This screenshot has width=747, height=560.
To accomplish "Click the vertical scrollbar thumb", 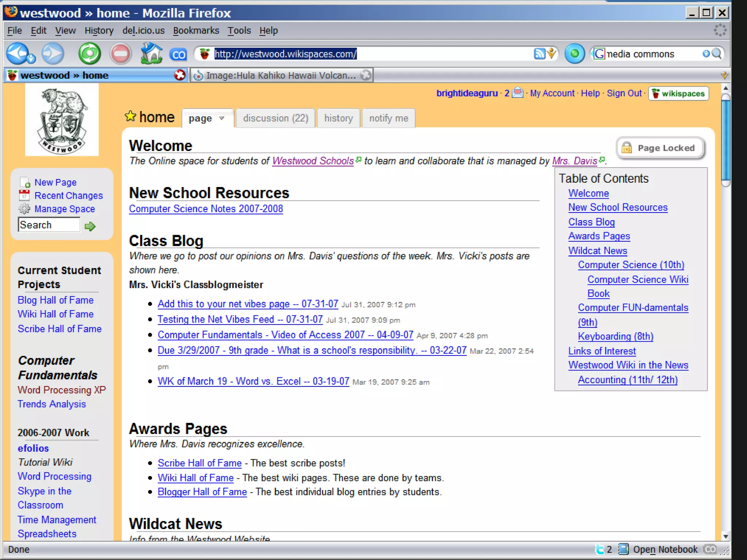I will point(725,140).
